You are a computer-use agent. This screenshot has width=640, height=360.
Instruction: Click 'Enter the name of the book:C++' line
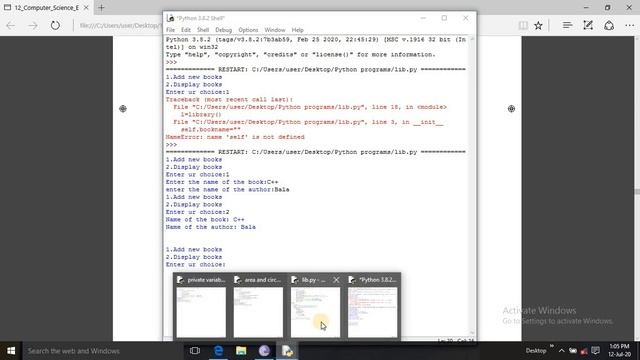coord(222,182)
